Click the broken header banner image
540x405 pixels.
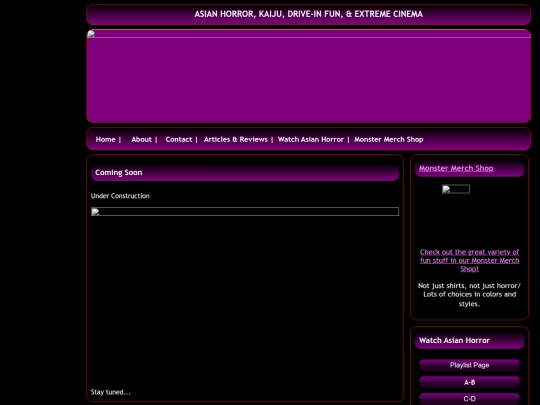308,34
